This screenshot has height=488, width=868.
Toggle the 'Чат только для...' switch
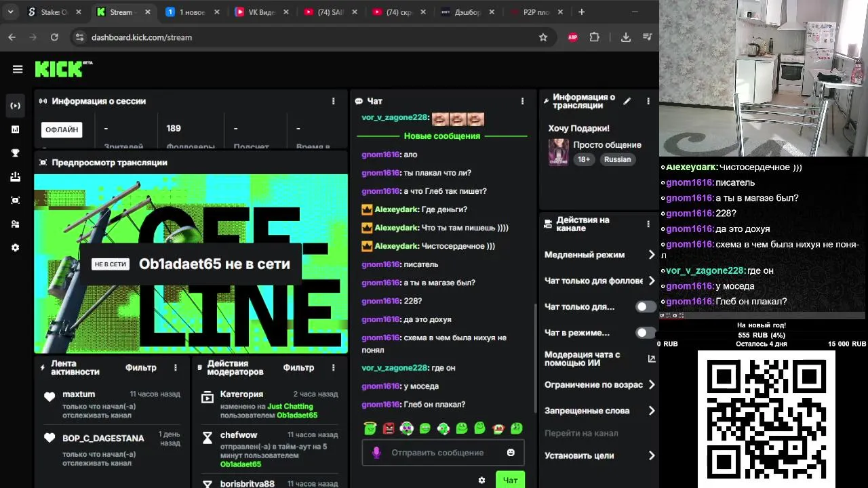pos(646,306)
